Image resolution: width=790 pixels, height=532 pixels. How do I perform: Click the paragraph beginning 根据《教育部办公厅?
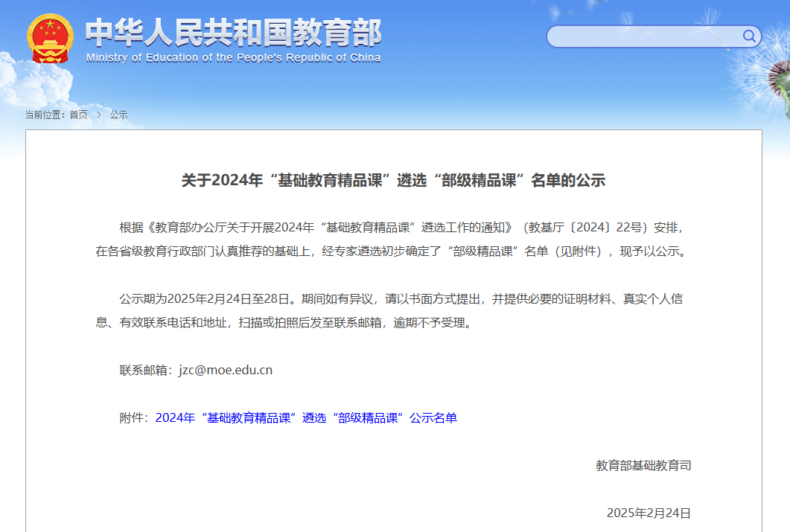click(393, 239)
